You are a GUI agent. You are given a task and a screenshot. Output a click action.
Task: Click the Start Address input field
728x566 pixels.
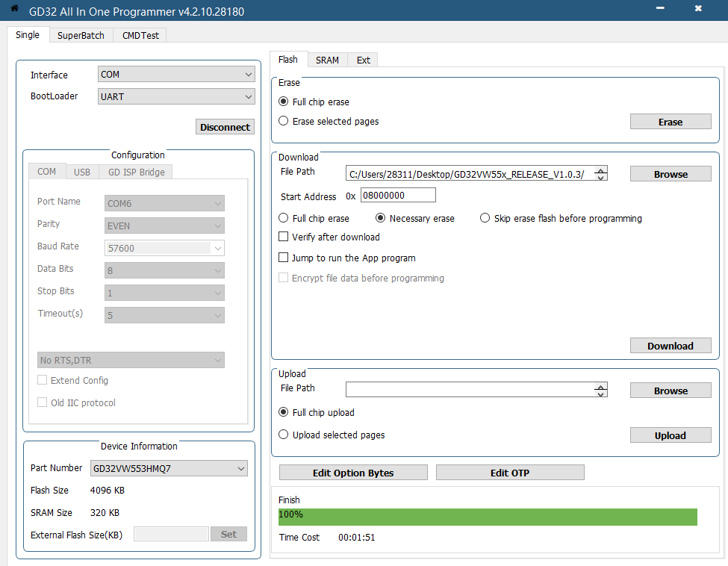[x=398, y=195]
